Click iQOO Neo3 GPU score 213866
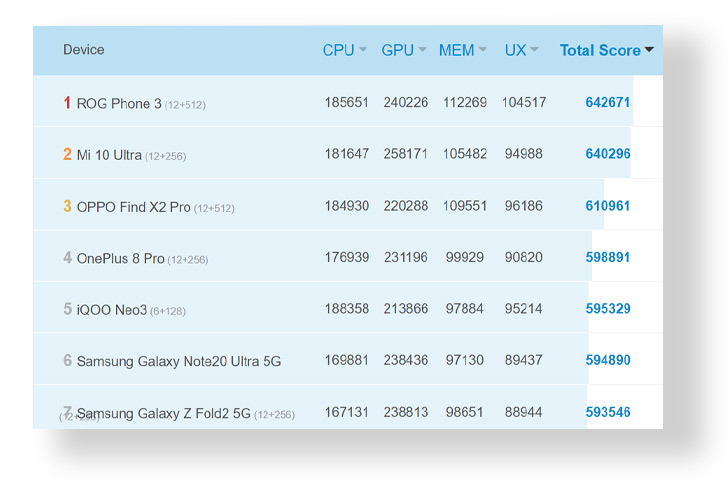 point(405,308)
